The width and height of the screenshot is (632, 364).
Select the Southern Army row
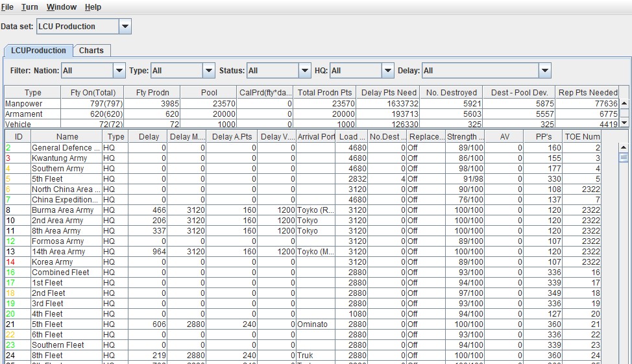(303, 169)
